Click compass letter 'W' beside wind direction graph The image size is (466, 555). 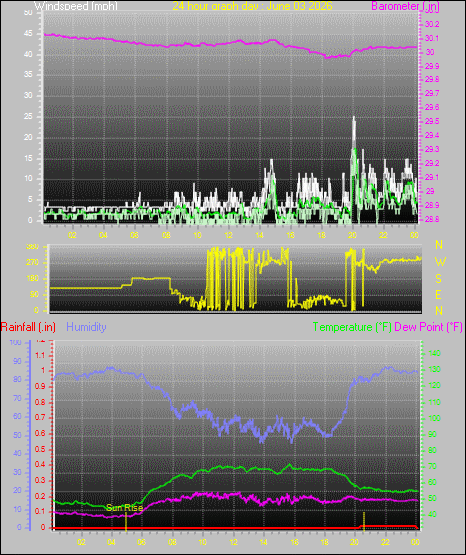(x=440, y=262)
